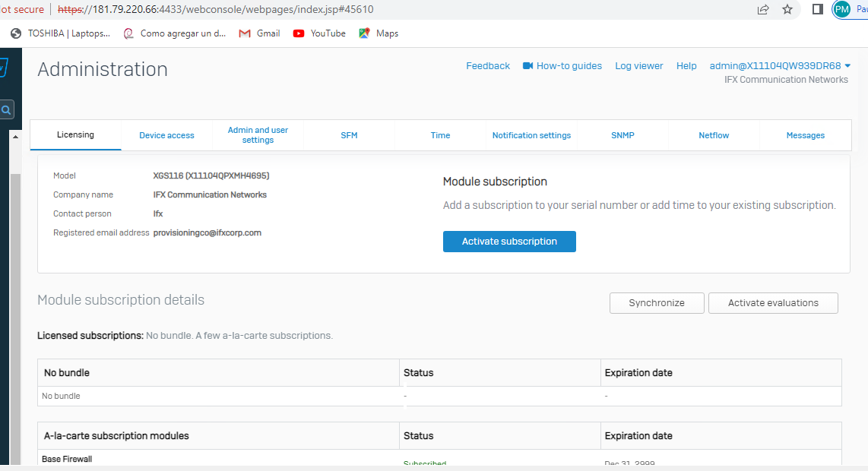Click the Feedback link

click(488, 66)
